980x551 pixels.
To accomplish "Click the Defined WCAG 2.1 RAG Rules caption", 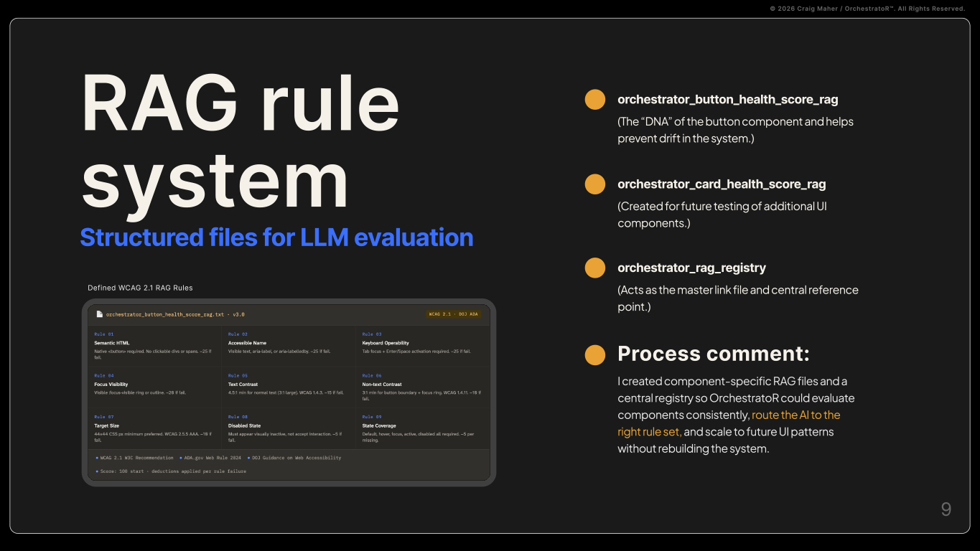I will (x=140, y=288).
